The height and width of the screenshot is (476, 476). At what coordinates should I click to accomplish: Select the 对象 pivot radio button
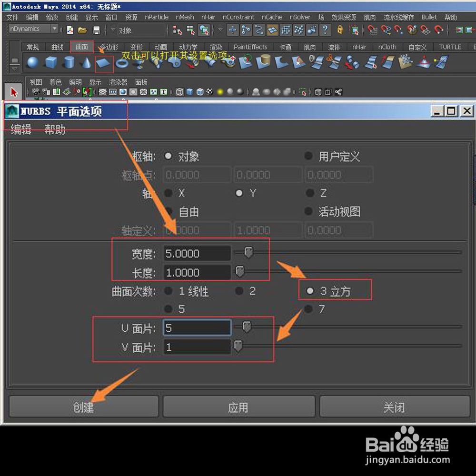pos(168,156)
